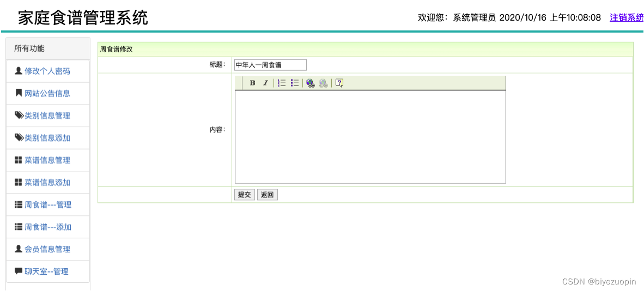
Task: Click inside the 内容 rich text area
Action: click(x=370, y=137)
